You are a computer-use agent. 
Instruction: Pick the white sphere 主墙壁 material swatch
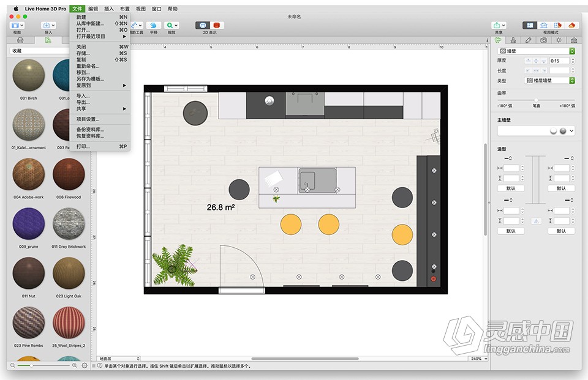(x=554, y=131)
